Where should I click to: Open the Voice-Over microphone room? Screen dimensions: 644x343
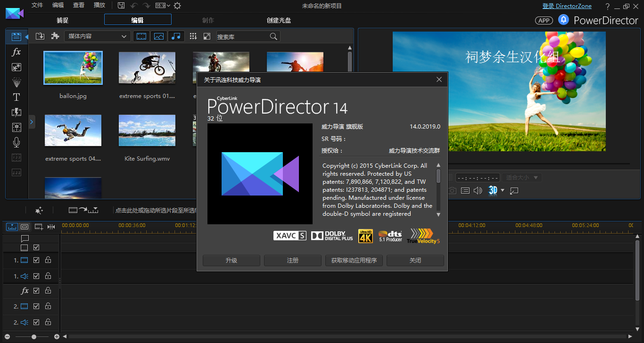tap(17, 142)
